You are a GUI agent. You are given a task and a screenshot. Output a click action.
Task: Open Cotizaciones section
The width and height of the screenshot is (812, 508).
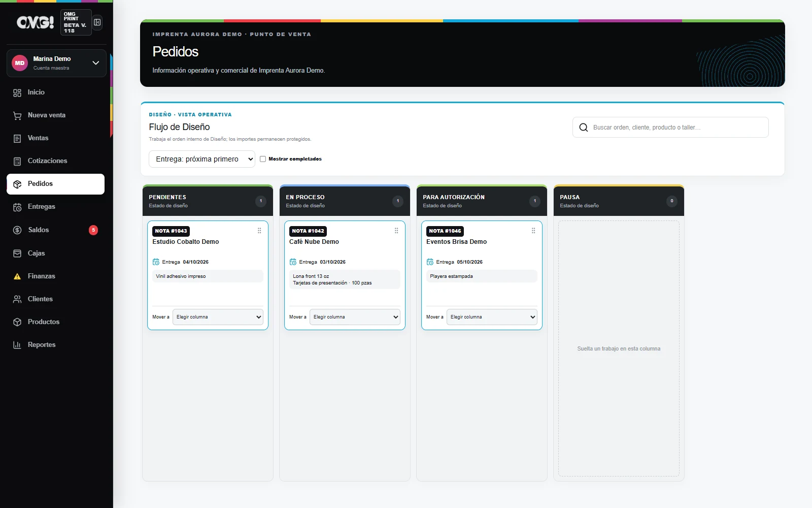pyautogui.click(x=55, y=161)
